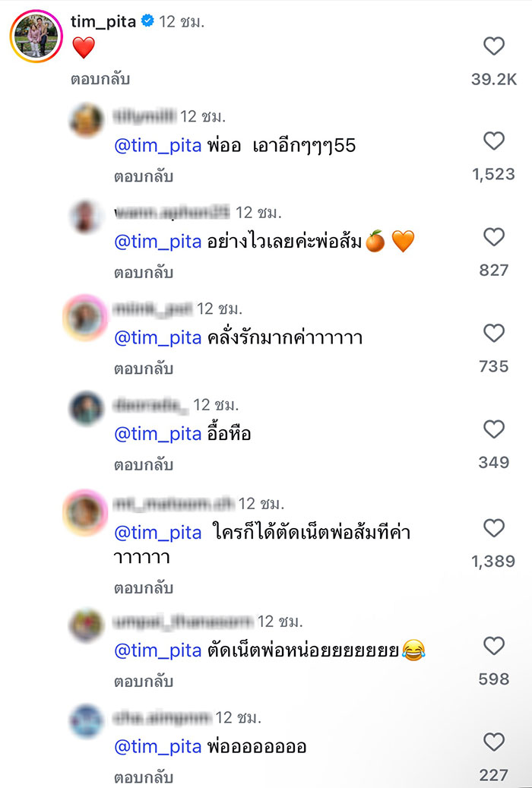Click @tim_pita mention in อื้อหือ comment
532x788 pixels.
click(x=157, y=435)
